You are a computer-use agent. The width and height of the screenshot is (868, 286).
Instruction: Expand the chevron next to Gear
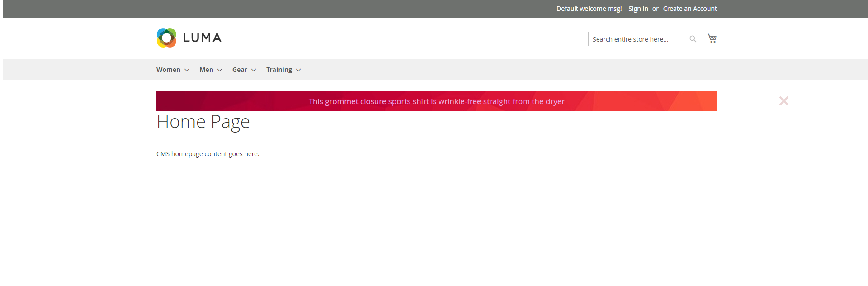click(x=254, y=70)
